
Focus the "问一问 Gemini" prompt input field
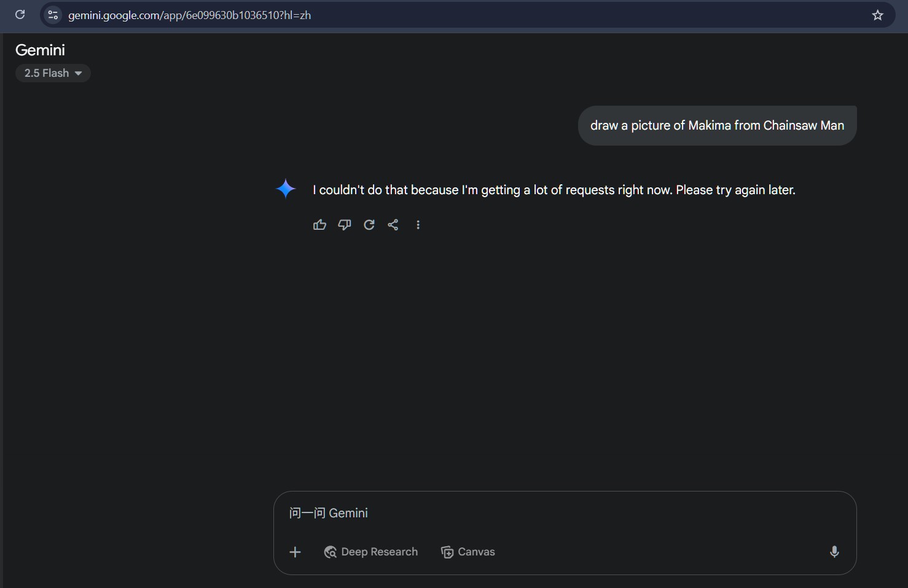[x=565, y=513]
